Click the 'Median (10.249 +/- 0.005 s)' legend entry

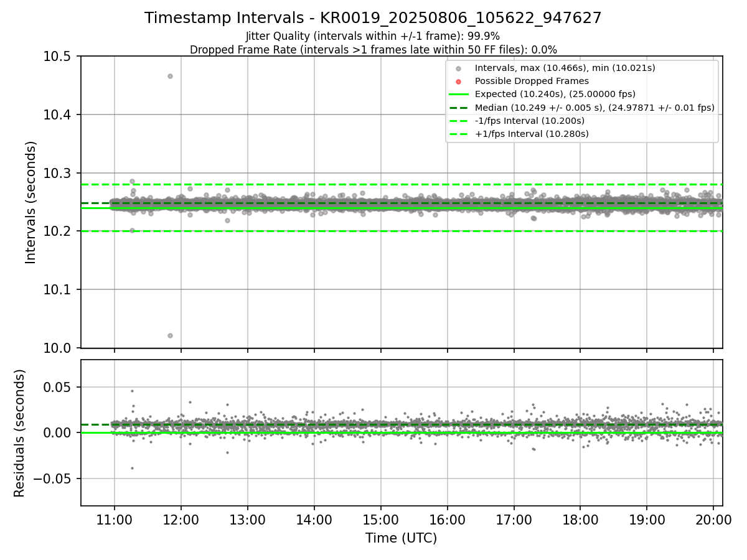(x=594, y=107)
